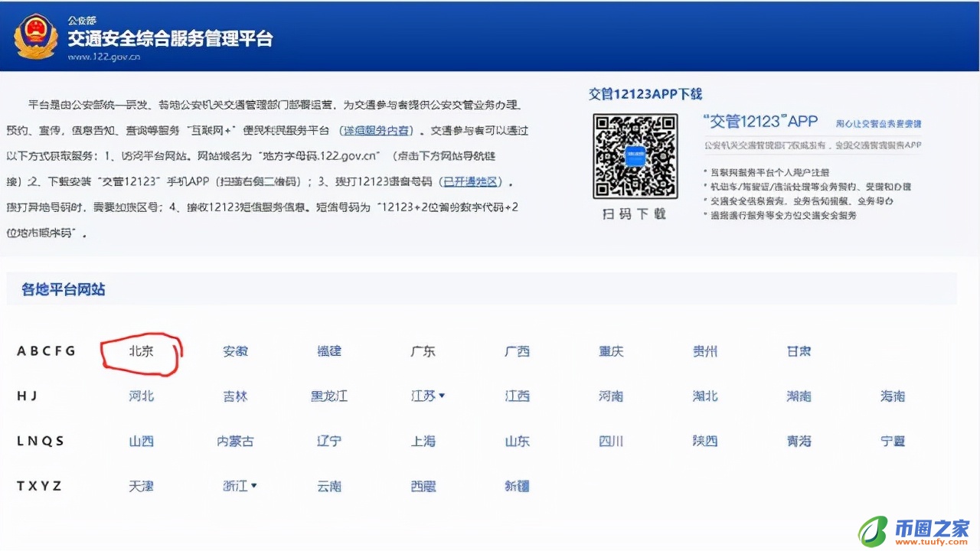Open the 已开通地区 link

point(471,181)
